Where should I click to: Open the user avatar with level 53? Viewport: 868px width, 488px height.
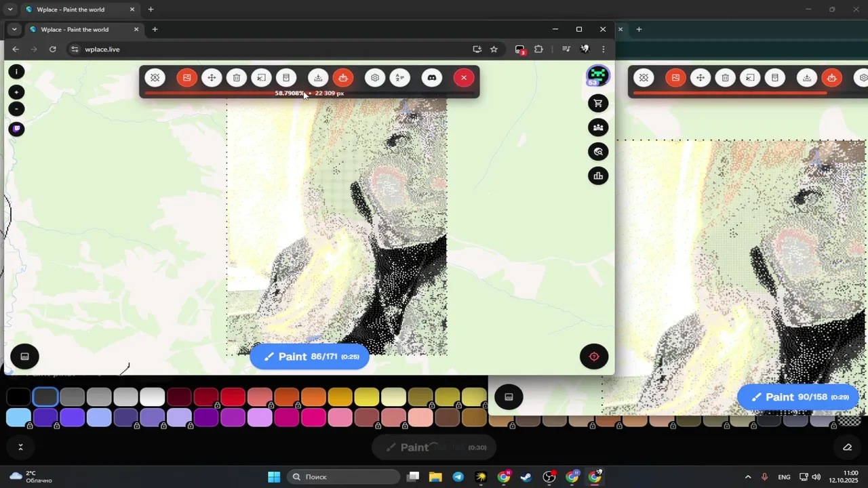click(597, 75)
